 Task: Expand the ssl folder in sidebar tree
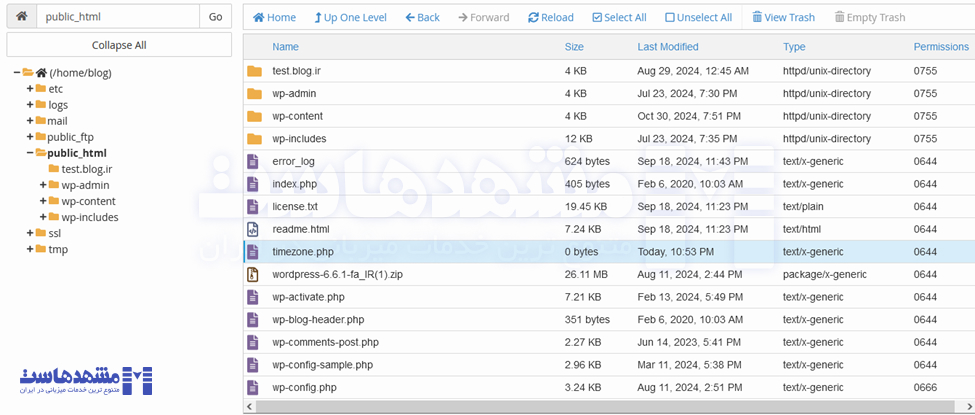[30, 233]
